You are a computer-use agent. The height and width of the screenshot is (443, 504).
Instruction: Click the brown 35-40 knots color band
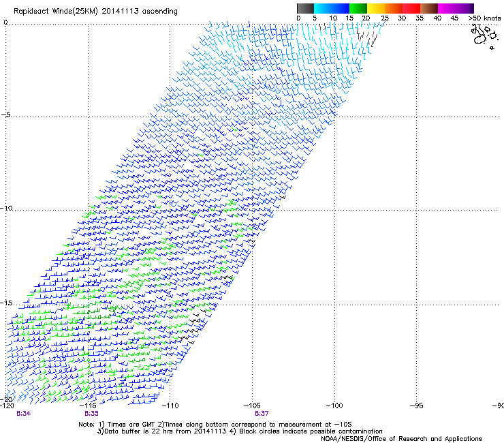(429, 8)
